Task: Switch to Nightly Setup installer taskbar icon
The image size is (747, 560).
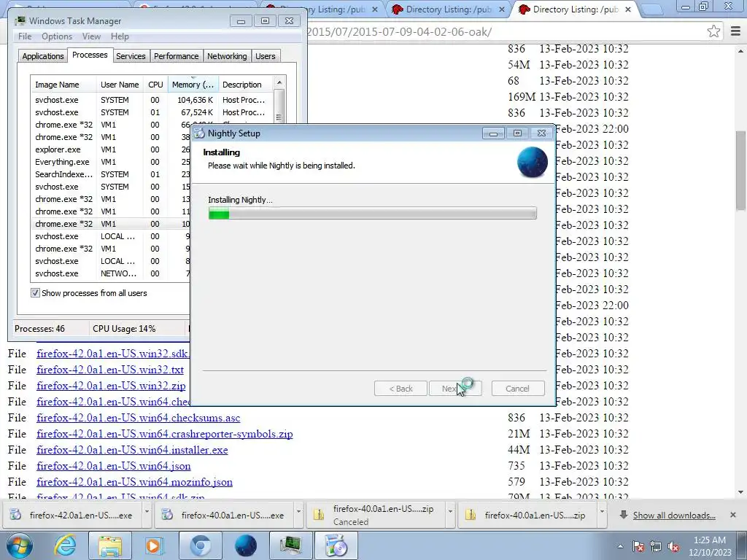Action: pyautogui.click(x=336, y=545)
